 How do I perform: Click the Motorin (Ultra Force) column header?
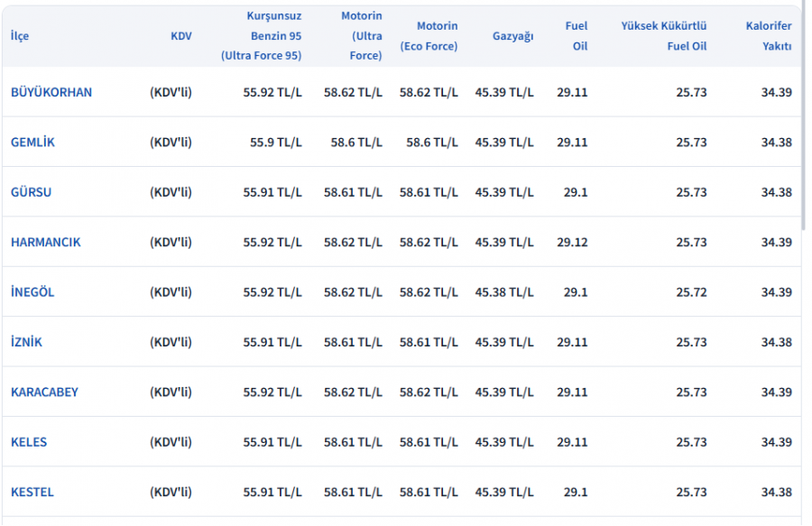click(x=361, y=36)
